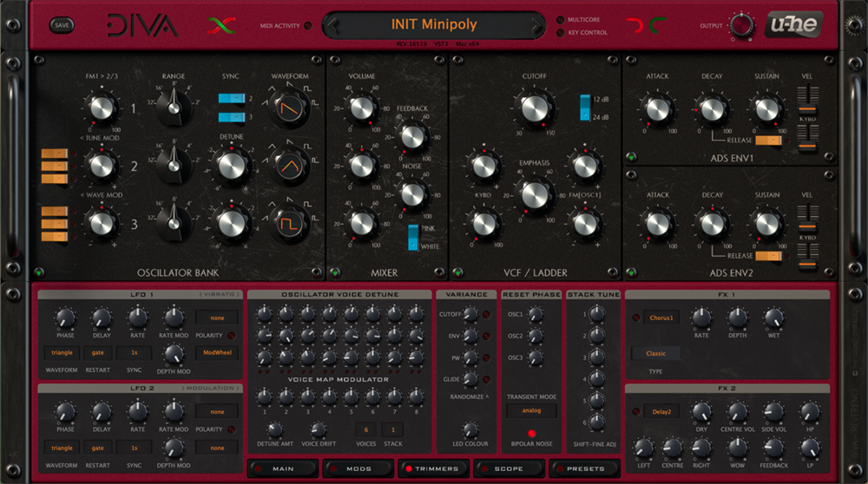Click the detune amt knob
This screenshot has width=868, height=484.
point(274,429)
